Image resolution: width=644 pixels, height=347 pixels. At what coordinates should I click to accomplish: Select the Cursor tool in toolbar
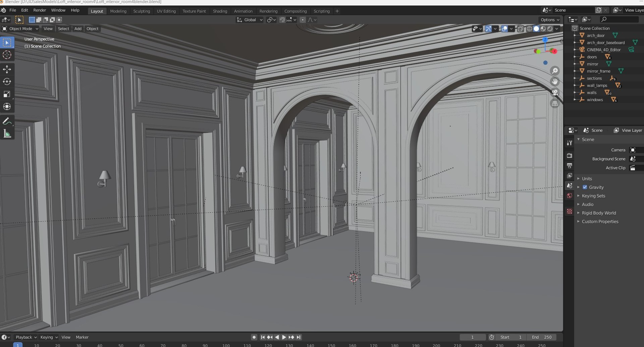(x=7, y=55)
